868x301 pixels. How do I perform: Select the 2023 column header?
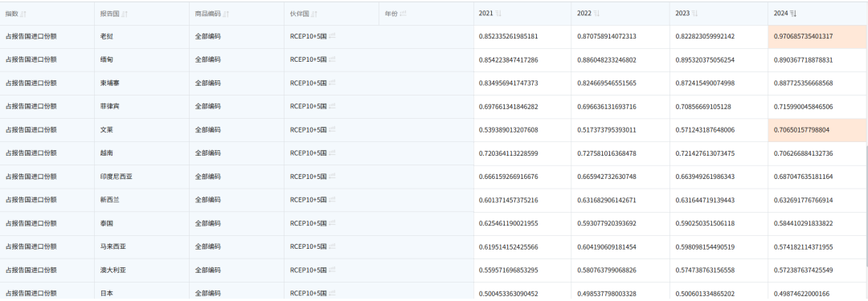(719, 14)
